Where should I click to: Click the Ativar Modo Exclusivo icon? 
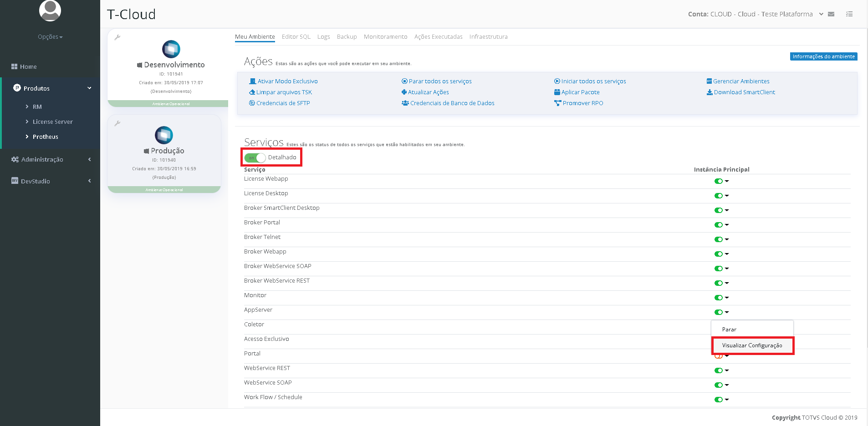point(252,81)
